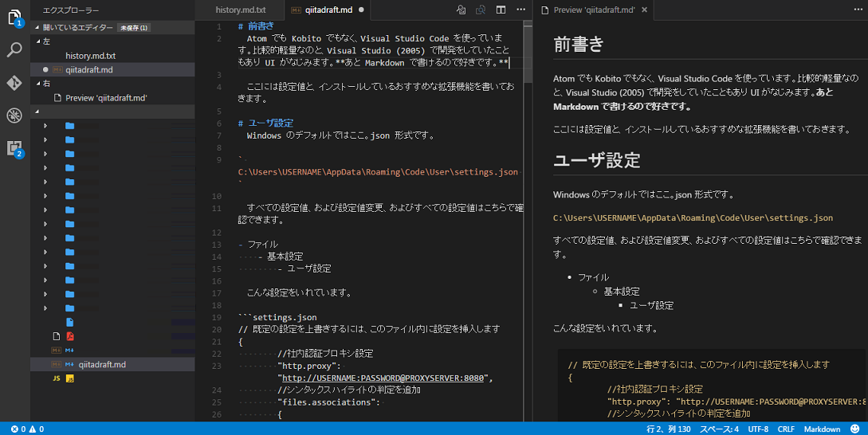Click the 基本設定 bullet in preview
Viewport: 868px width, 435px height.
coord(622,291)
